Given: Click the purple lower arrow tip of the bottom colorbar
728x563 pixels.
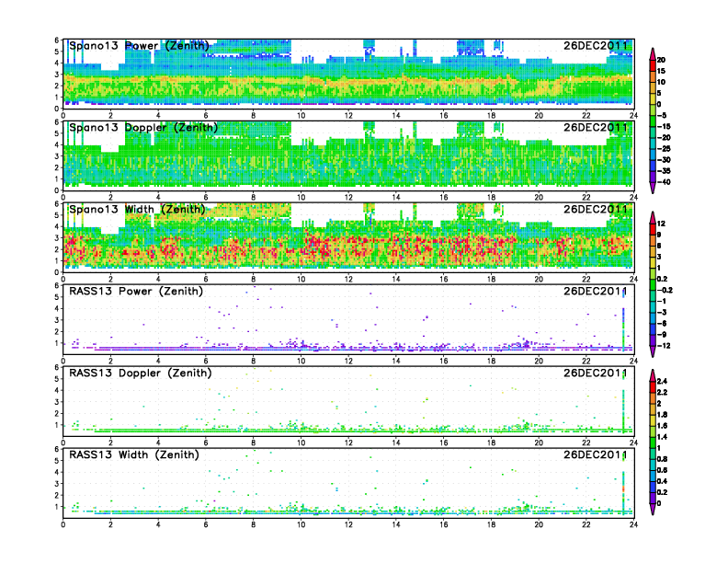Looking at the screenshot, I should pos(653,510).
